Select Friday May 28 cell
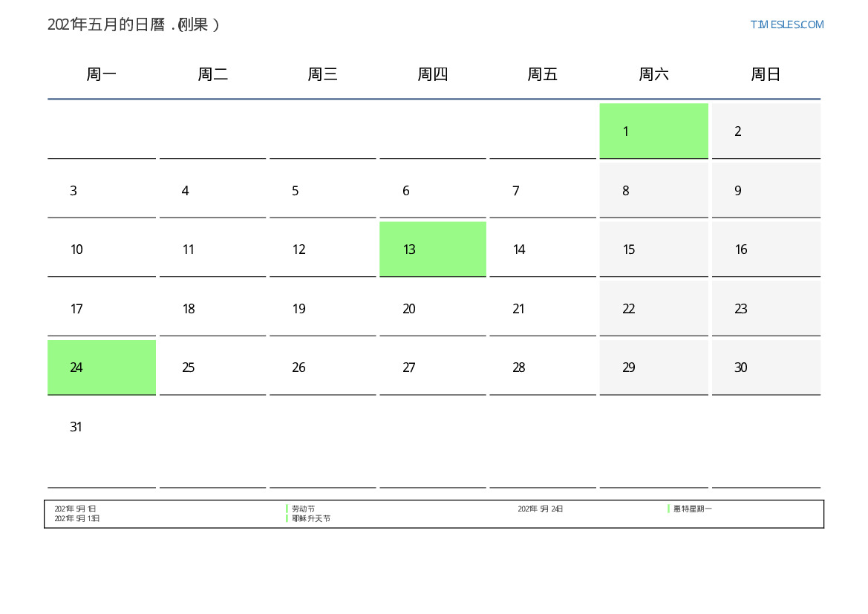The image size is (868, 614). click(542, 367)
